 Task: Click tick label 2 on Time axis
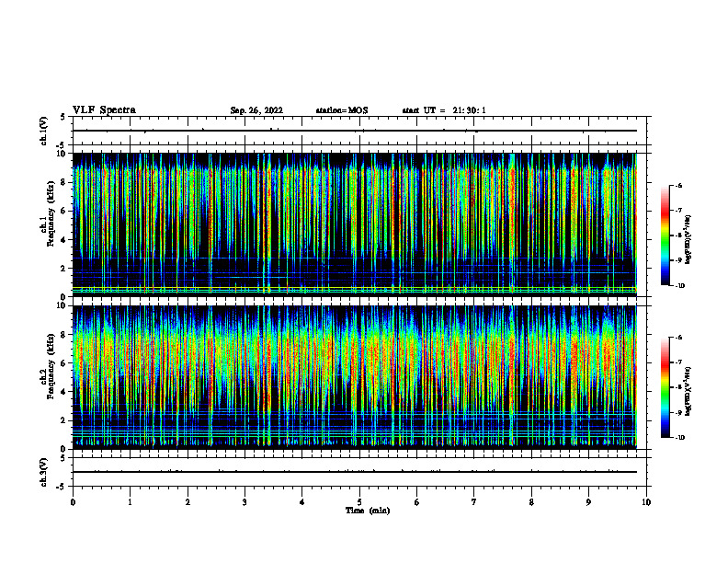pyautogui.click(x=188, y=502)
